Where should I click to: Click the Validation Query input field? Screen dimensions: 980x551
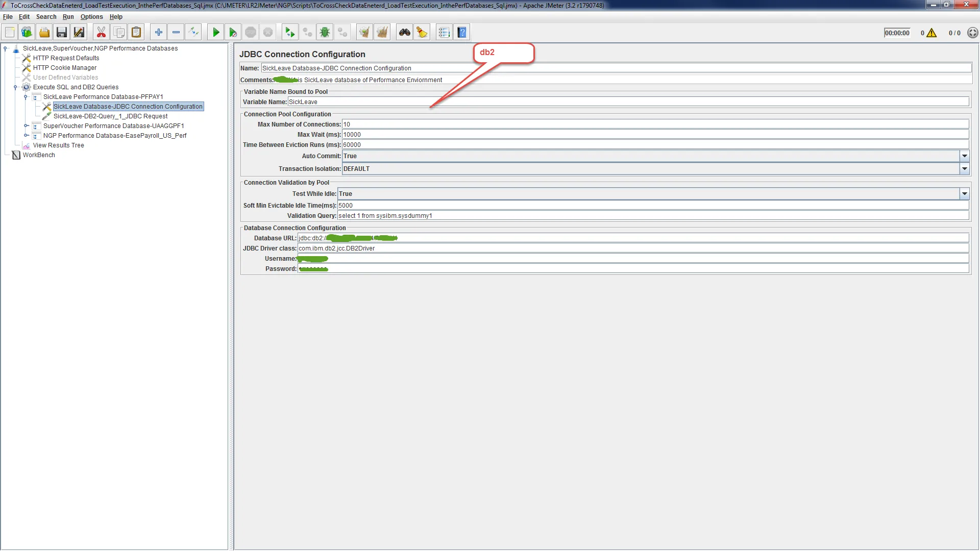point(652,216)
